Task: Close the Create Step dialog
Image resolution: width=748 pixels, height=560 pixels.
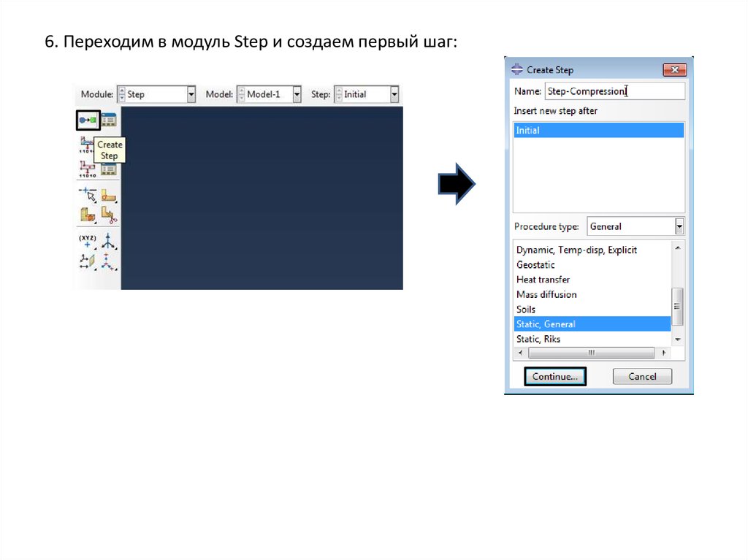Action: pyautogui.click(x=674, y=69)
